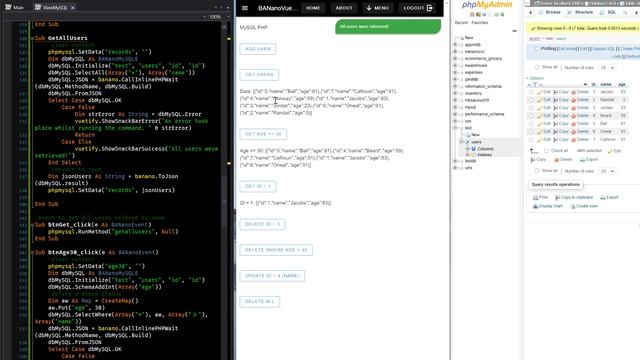This screenshot has width=640, height=360.
Task: Click the previous-tab arrow left of the Browse tab
Action: (x=530, y=13)
